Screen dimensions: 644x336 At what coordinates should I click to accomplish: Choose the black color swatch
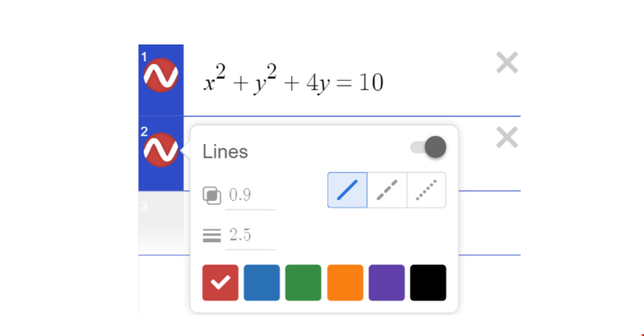428,282
